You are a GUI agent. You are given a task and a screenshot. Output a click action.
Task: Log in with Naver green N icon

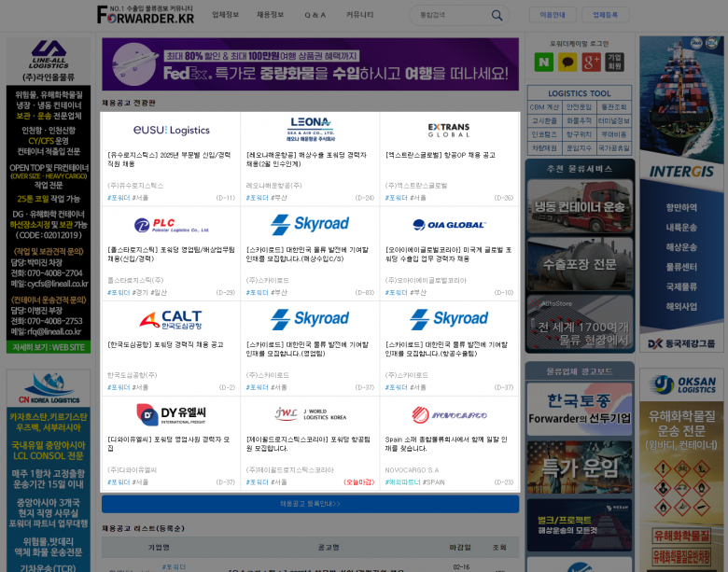[544, 62]
